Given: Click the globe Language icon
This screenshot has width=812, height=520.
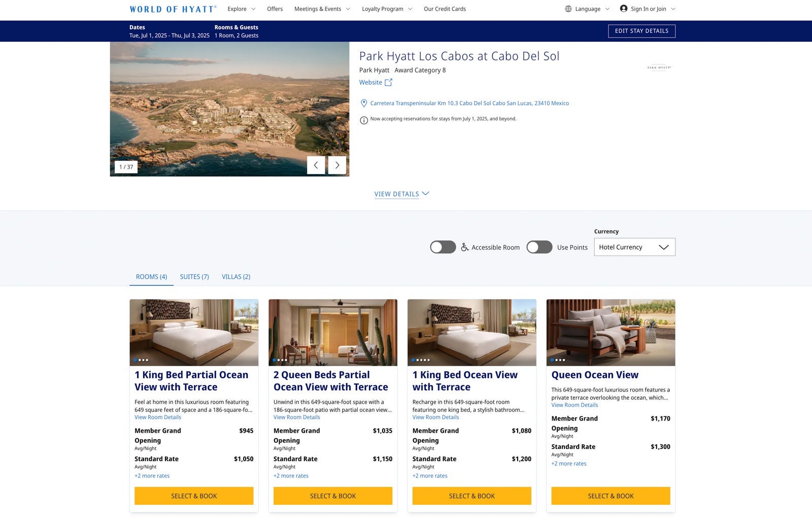Looking at the screenshot, I should point(568,9).
